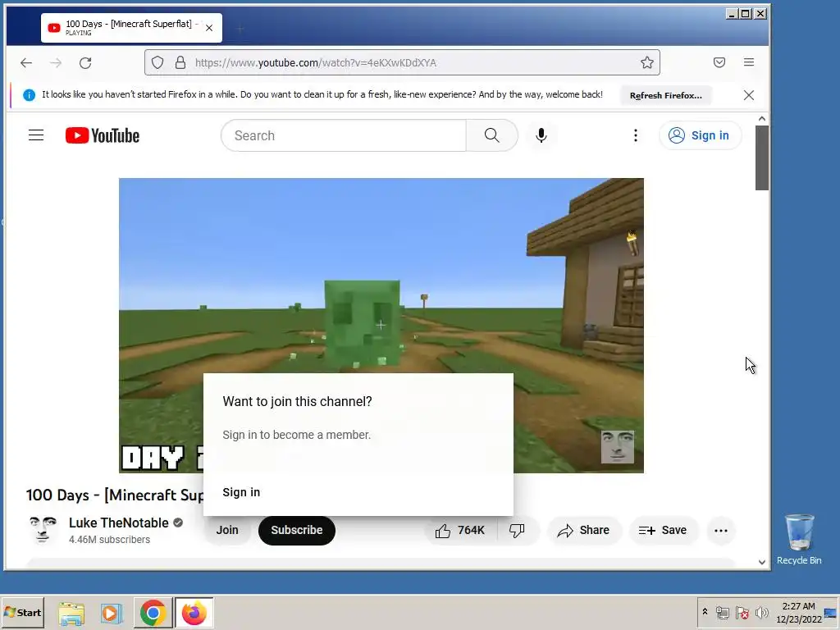Open YouTube settings three-dot menu
Image resolution: width=840 pixels, height=630 pixels.
coord(636,135)
